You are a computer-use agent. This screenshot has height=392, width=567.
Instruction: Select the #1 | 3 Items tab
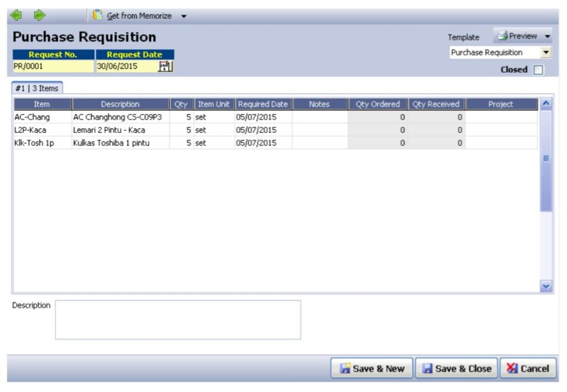[38, 89]
